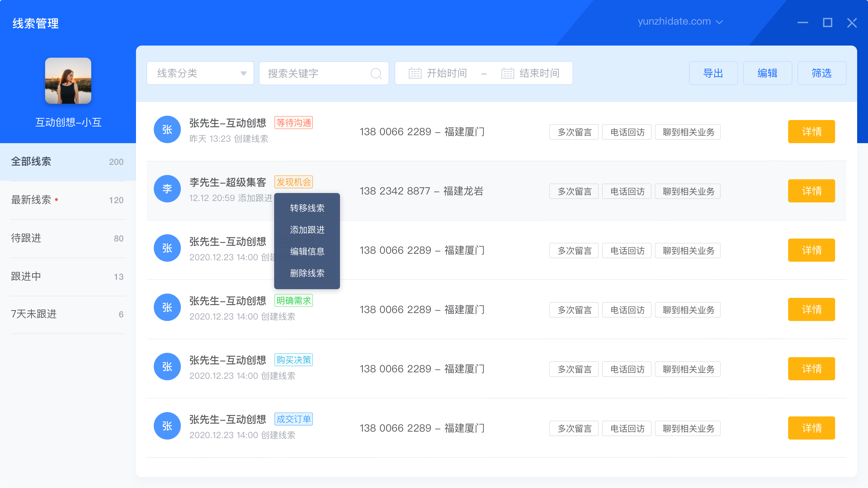
Task: Click the 张 avatar of 等待沟通 lead
Action: click(x=167, y=129)
